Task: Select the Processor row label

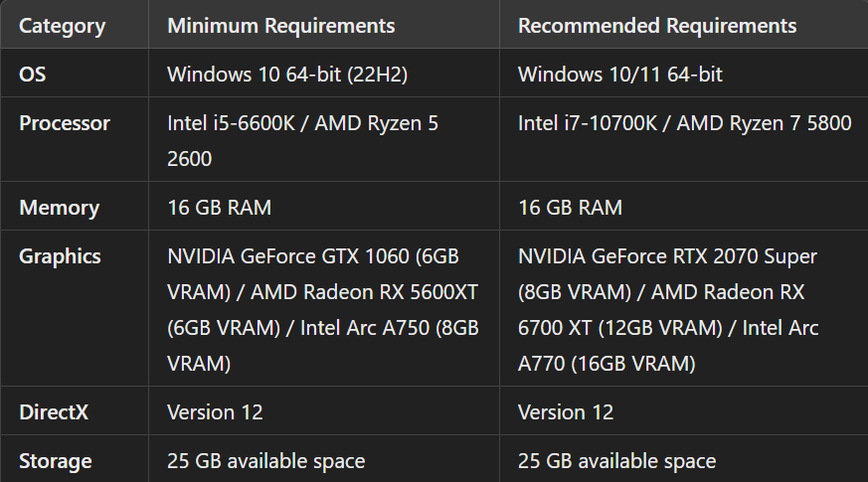Action: click(65, 123)
